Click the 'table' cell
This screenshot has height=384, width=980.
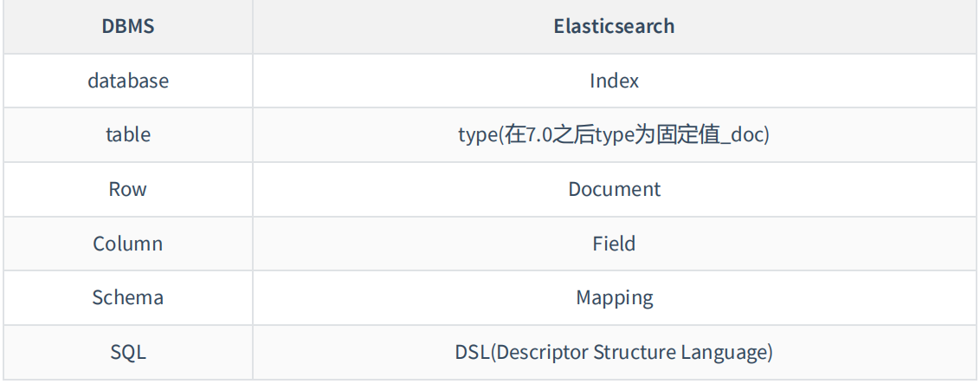[128, 135]
